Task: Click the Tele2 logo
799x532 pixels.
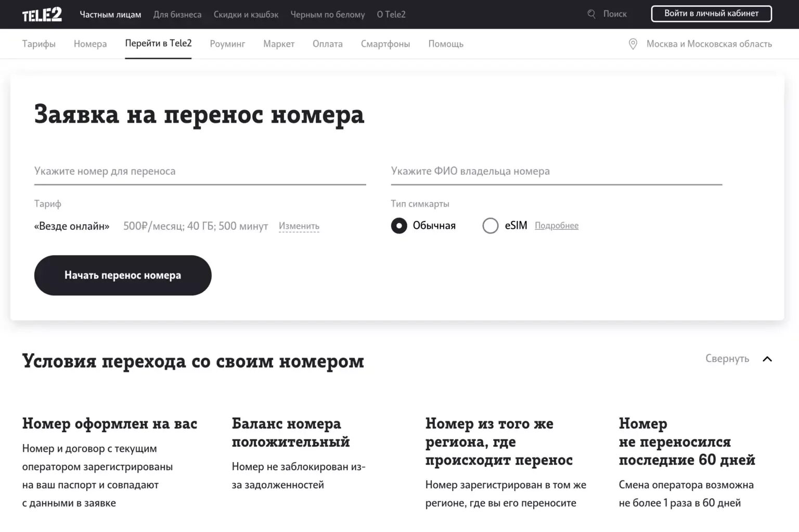Action: click(x=42, y=15)
